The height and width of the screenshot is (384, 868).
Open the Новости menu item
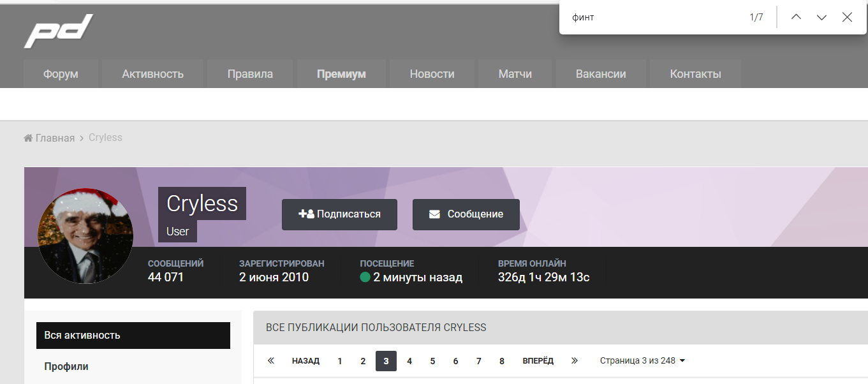click(432, 74)
